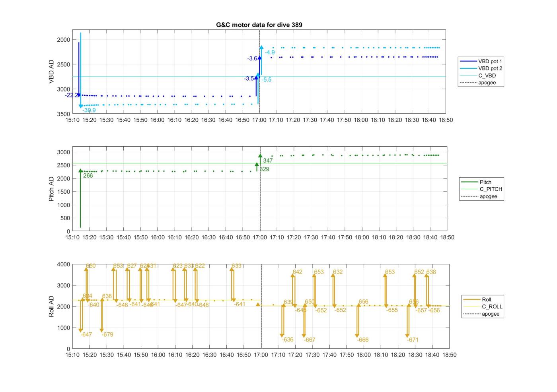
Task: Click the '16:00' tick under the Pitch plot
Action: [158, 237]
